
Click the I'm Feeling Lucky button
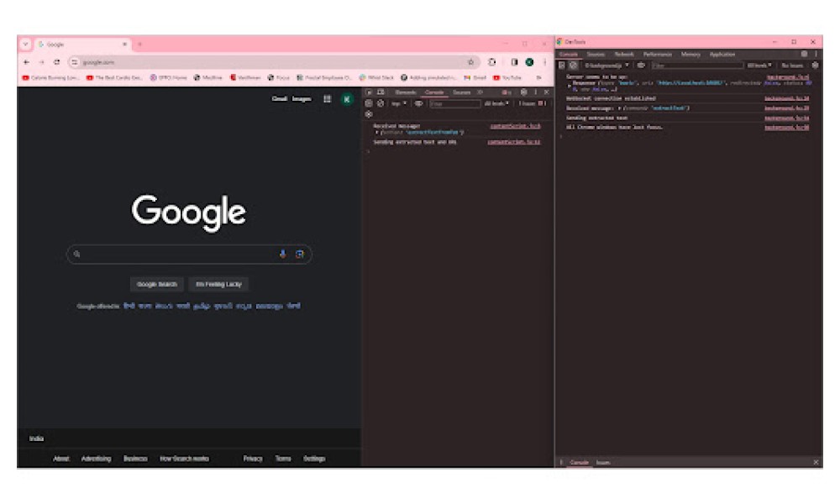coord(218,285)
